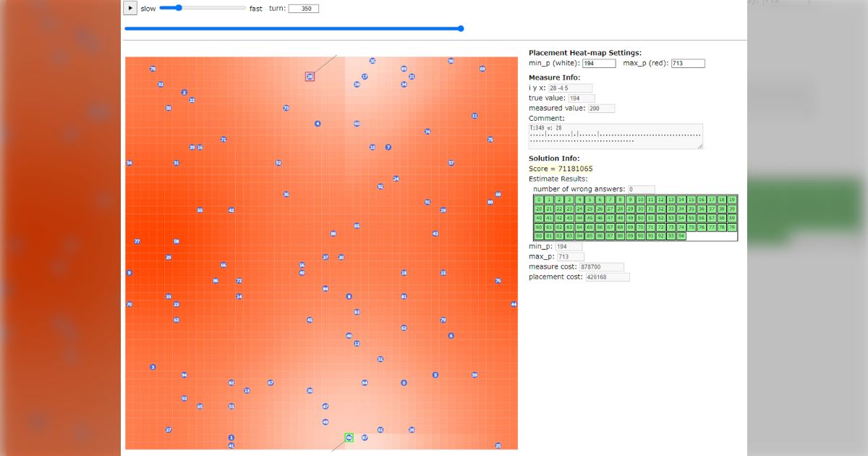This screenshot has width=868, height=456.
Task: Focus the min_p (white) input box
Action: [599, 64]
